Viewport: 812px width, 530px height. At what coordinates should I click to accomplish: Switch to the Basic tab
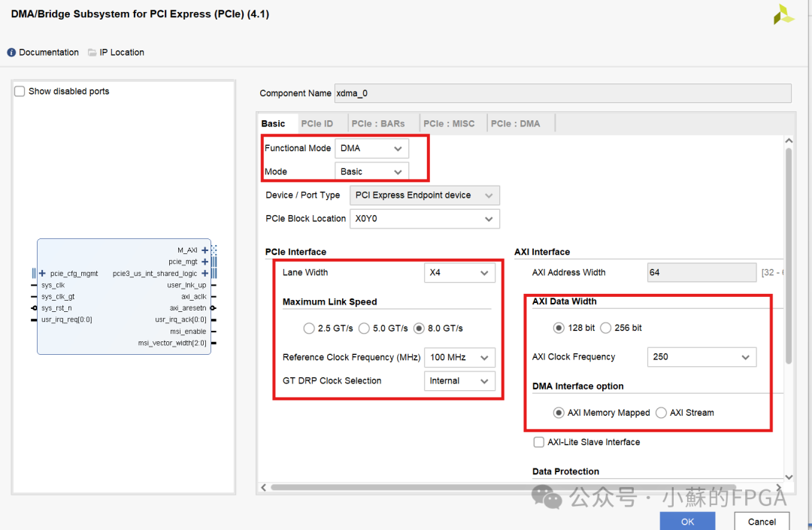pos(273,124)
